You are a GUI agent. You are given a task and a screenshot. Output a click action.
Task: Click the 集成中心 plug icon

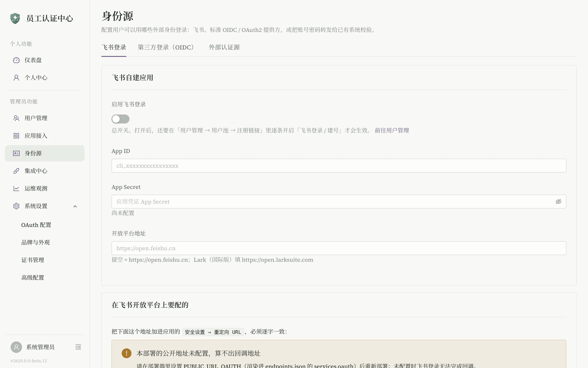point(16,171)
